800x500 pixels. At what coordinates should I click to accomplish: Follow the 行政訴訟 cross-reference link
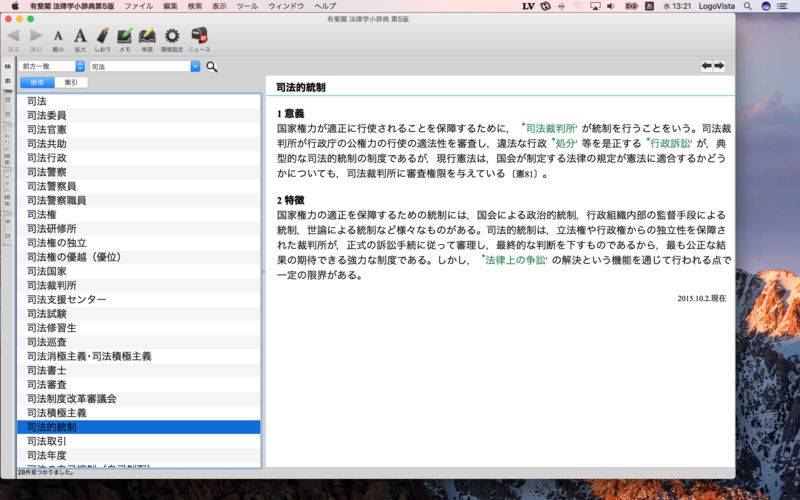[x=670, y=143]
